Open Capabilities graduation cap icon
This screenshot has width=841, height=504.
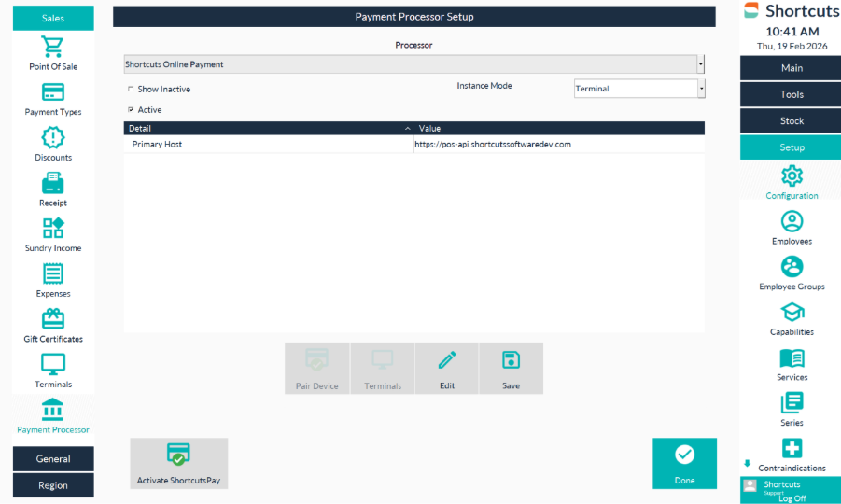click(792, 312)
